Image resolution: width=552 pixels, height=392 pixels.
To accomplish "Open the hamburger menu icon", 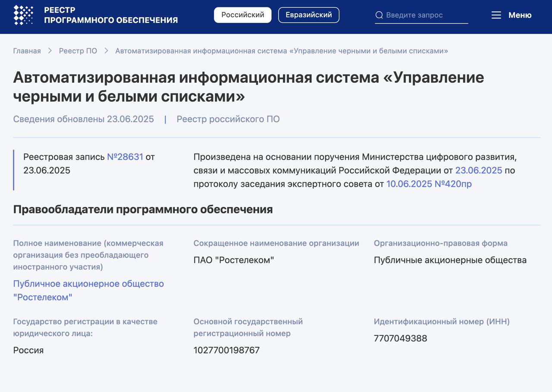I will tap(496, 15).
